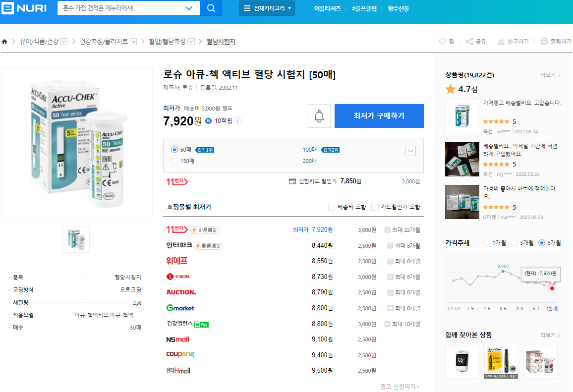Open the search box dropdown arrow
This screenshot has width=573, height=392.
[188, 8]
